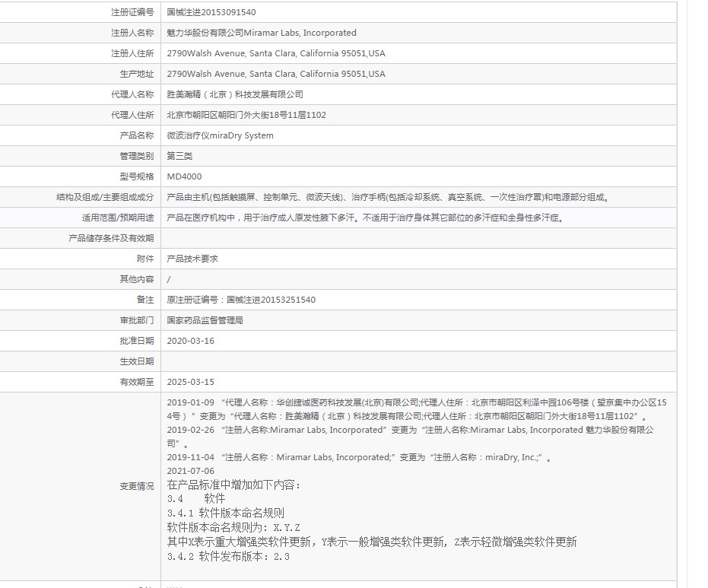The image size is (708, 588).
Task: Click the line 在产品标准中增加如下内容
Action: pyautogui.click(x=234, y=485)
